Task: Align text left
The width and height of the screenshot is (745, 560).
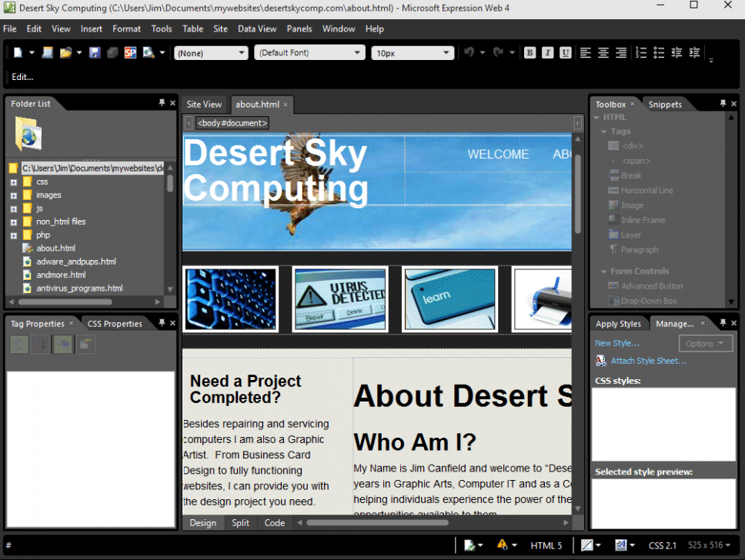Action: [x=586, y=53]
